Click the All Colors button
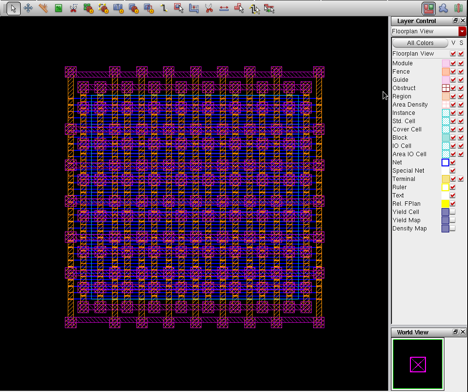 (x=420, y=43)
